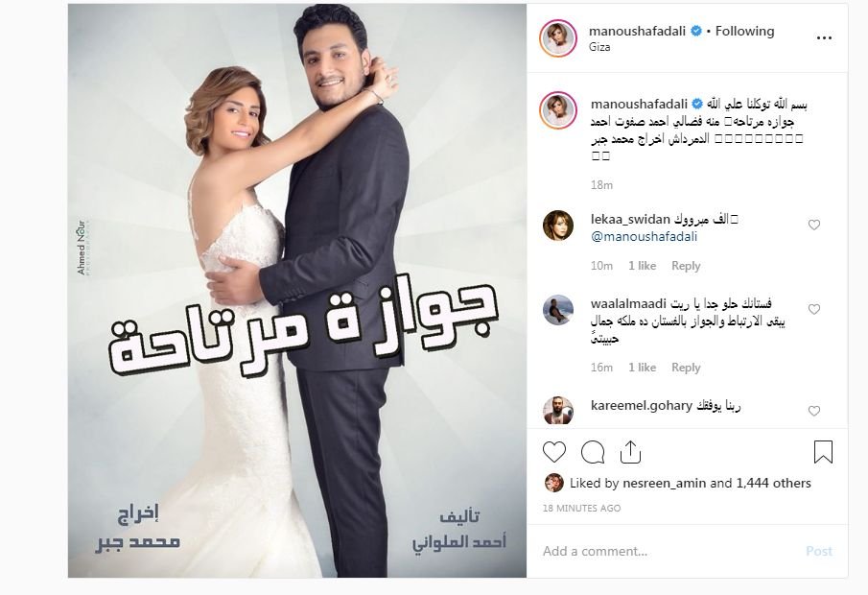View lekaa_swidan's profile avatar
This screenshot has height=595, width=868.
point(557,226)
